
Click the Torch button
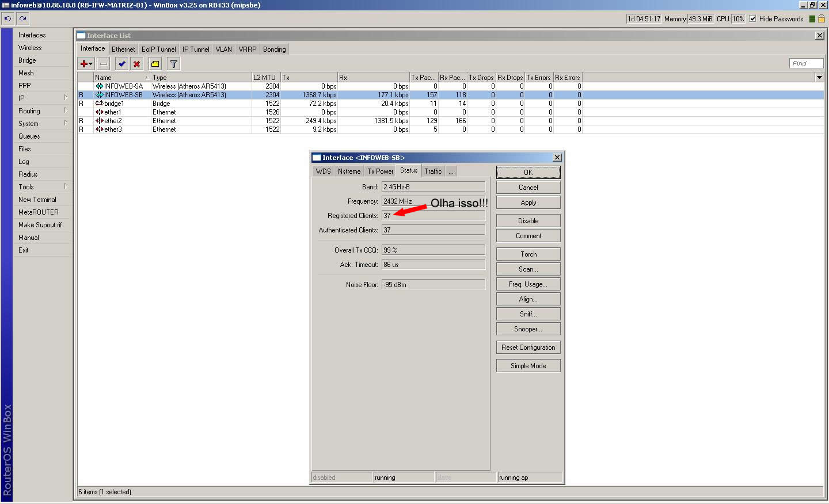(x=528, y=254)
